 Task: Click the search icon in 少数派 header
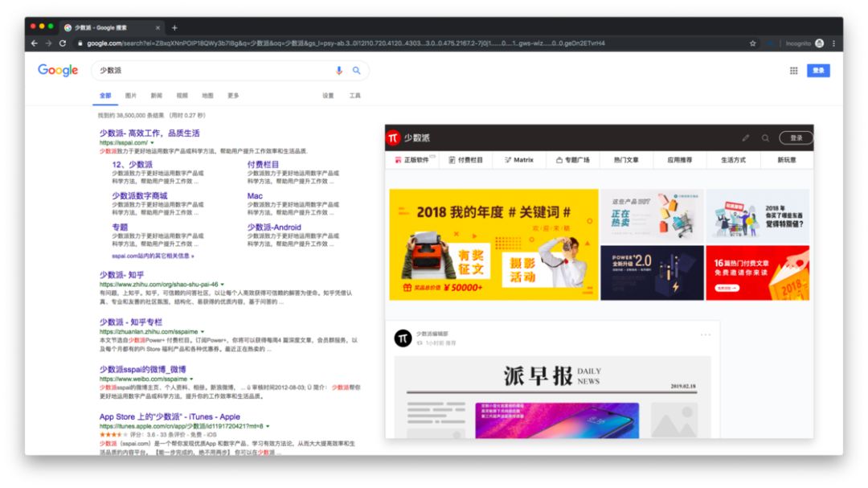[765, 138]
